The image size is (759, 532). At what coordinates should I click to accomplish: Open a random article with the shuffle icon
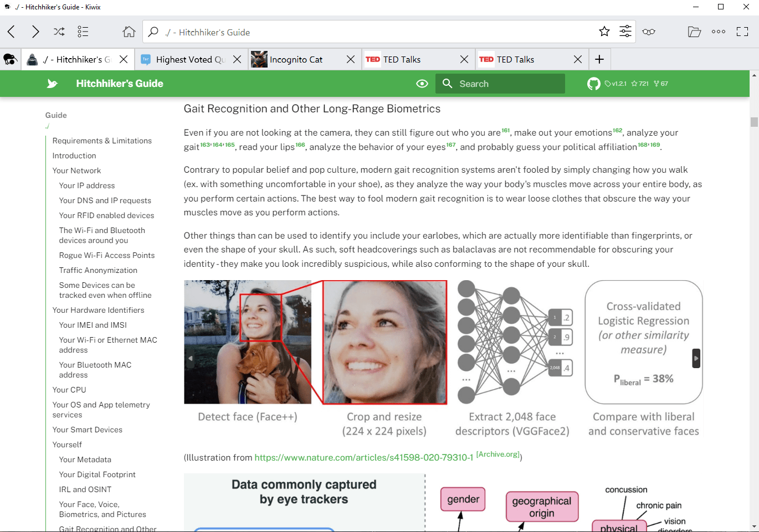pos(59,32)
